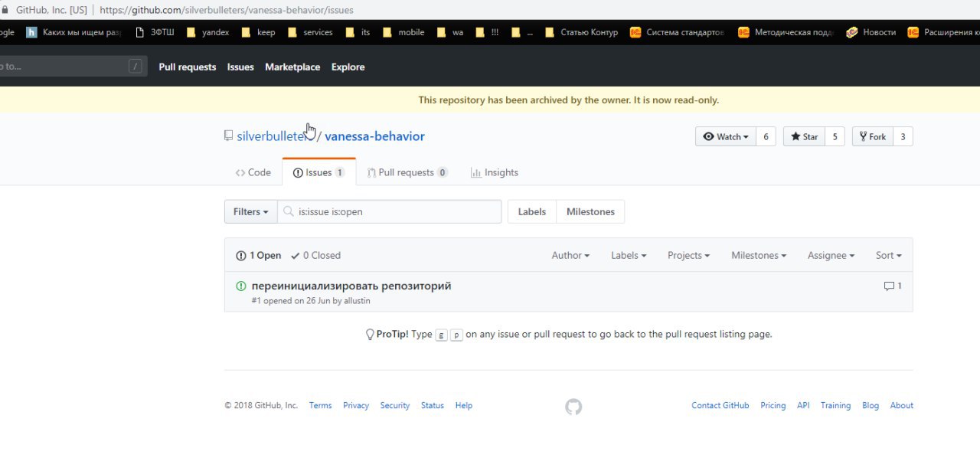Open the Privacy footer link
Image resolution: width=980 pixels, height=461 pixels.
(x=356, y=405)
